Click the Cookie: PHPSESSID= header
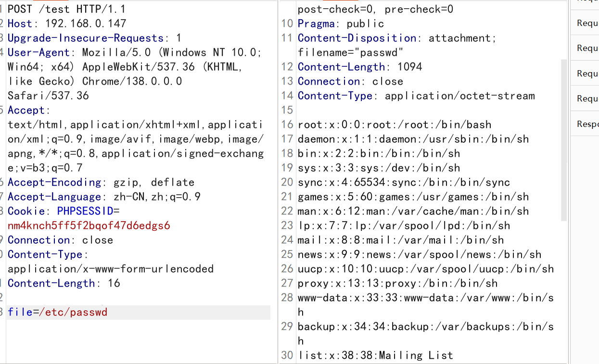Screen dimensions: 599x364 tap(64, 211)
